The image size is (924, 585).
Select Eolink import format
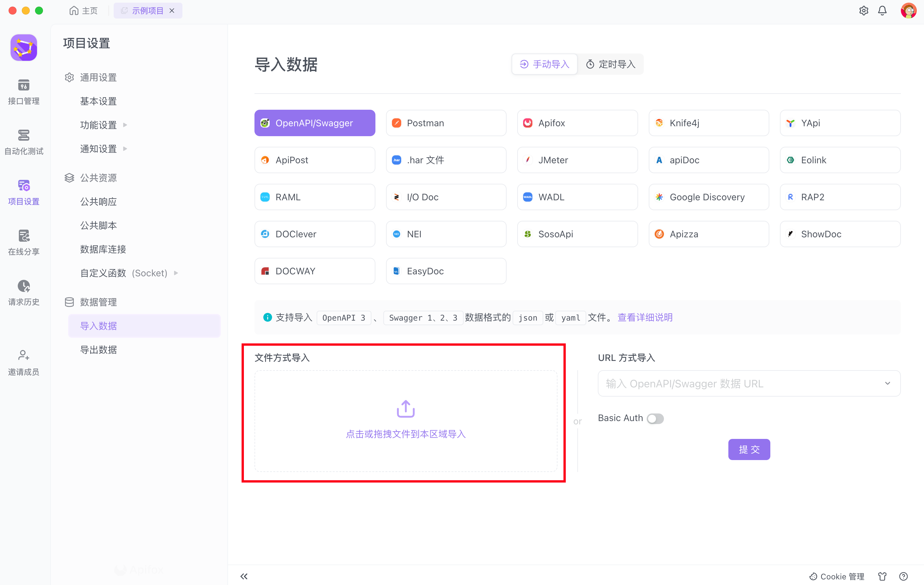pyautogui.click(x=840, y=160)
